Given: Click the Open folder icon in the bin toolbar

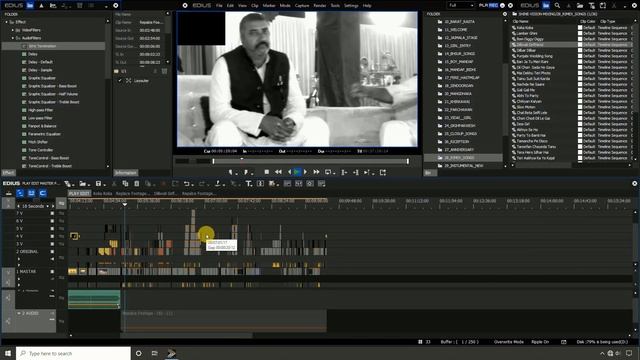Looking at the screenshot, I should click(x=580, y=5).
